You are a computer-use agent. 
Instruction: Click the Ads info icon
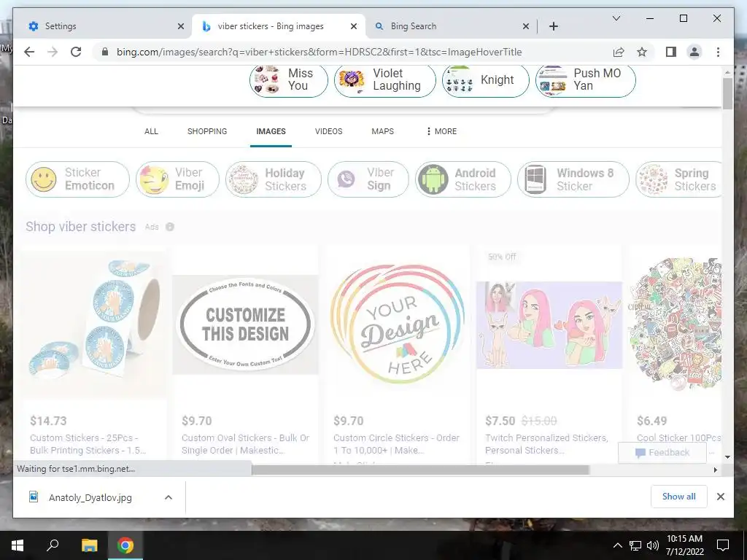click(x=169, y=227)
